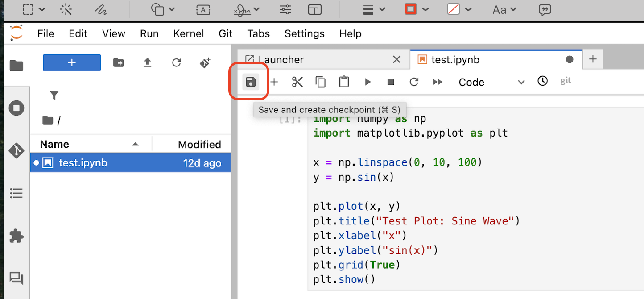The height and width of the screenshot is (299, 644).
Task: Open the Edit menu
Action: point(78,33)
